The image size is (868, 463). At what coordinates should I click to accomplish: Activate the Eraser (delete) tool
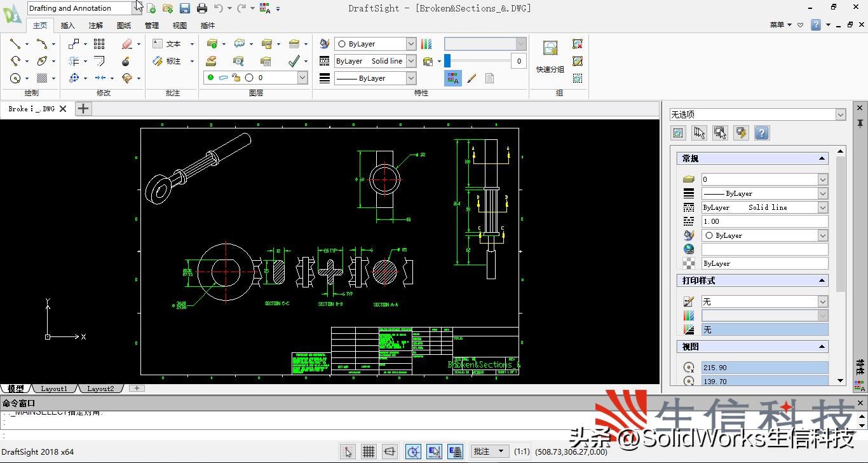click(126, 44)
